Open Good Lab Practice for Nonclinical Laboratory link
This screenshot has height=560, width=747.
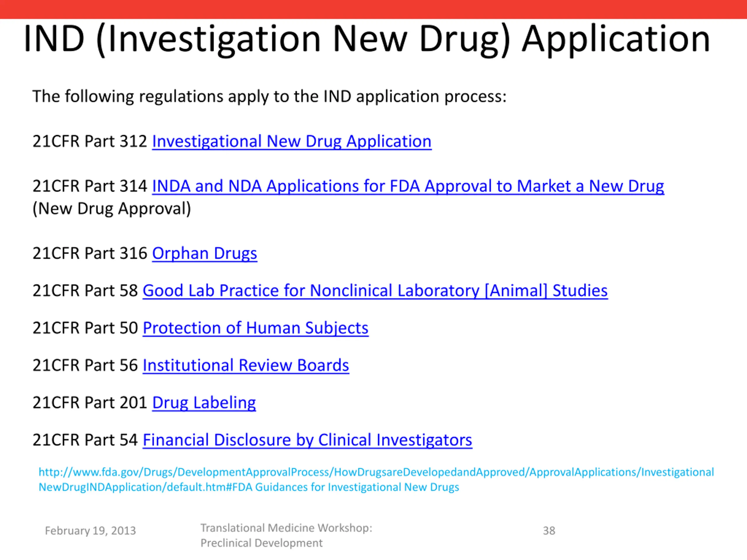[375, 290]
